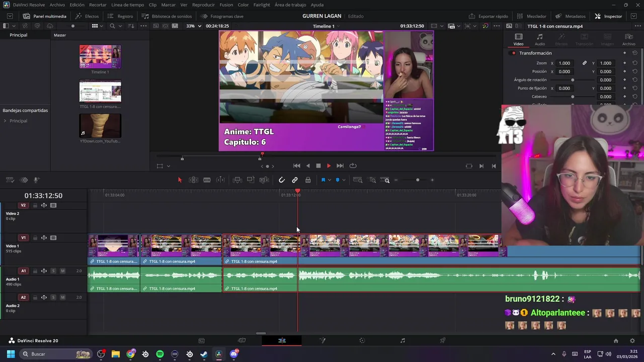Open the Mezclador panel

[x=531, y=16]
